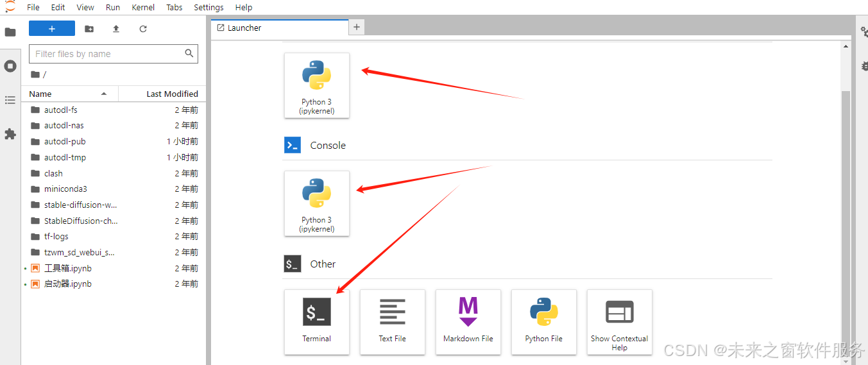Select the stable-diffusion-w... folder
Screen dimensions: 868x365
click(114, 205)
